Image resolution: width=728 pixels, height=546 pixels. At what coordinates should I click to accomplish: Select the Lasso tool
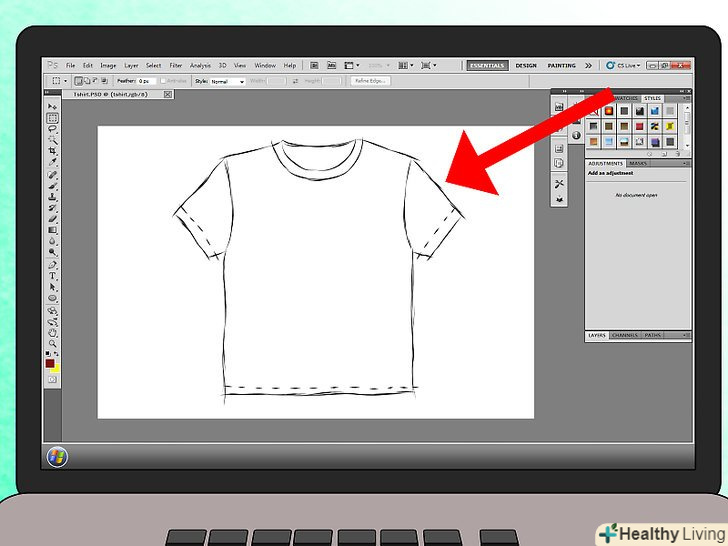pyautogui.click(x=52, y=129)
